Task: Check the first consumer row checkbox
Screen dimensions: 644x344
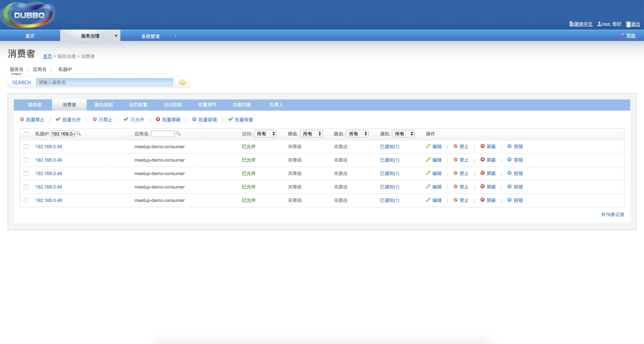Action: pyautogui.click(x=26, y=147)
